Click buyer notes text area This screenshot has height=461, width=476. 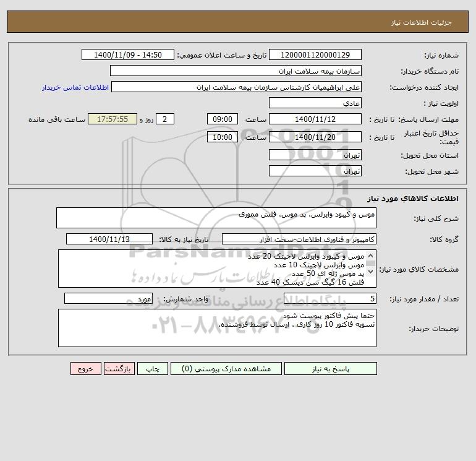(x=217, y=328)
